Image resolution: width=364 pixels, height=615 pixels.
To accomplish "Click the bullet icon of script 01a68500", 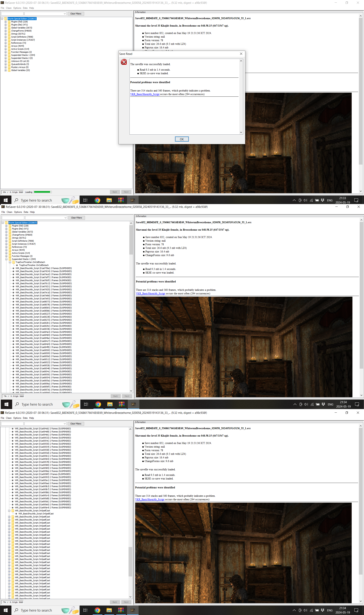I will click(13, 350).
